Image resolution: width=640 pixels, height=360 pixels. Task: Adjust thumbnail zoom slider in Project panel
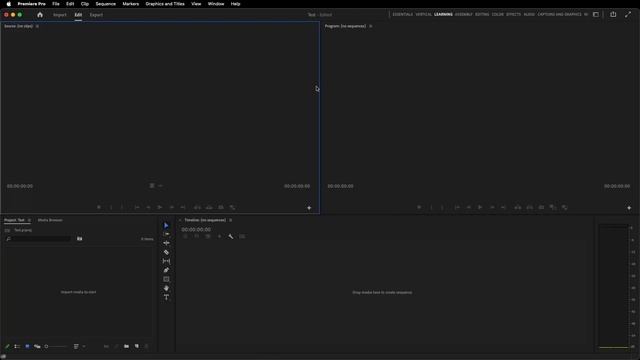pyautogui.click(x=55, y=347)
